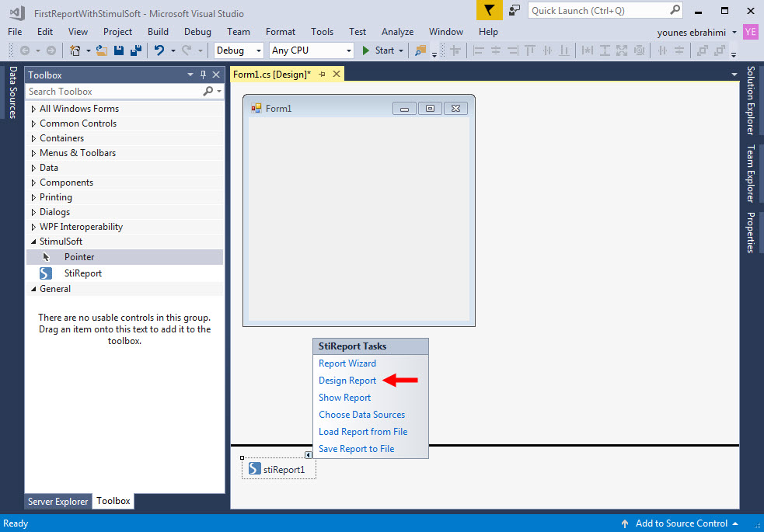The image size is (764, 532).
Task: Click the Align Lefts layout icon
Action: point(477,49)
